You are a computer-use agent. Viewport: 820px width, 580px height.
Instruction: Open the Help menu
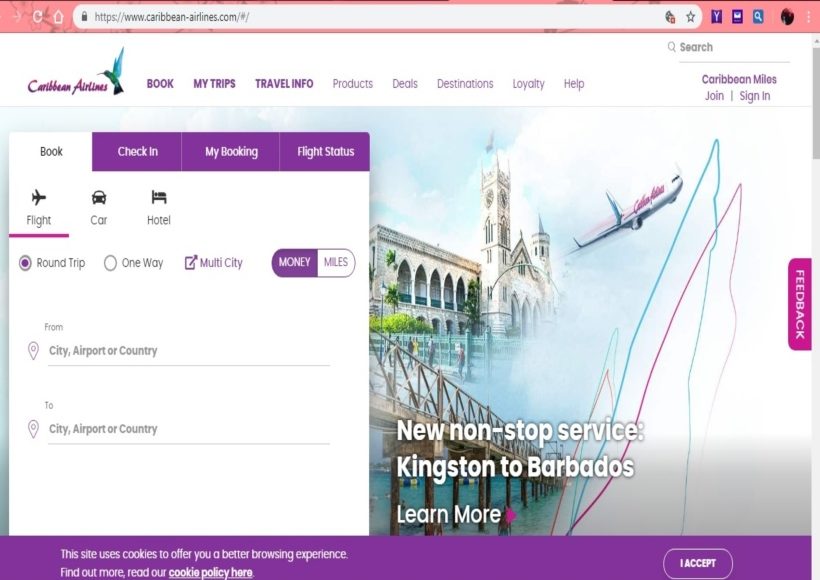pyautogui.click(x=574, y=84)
